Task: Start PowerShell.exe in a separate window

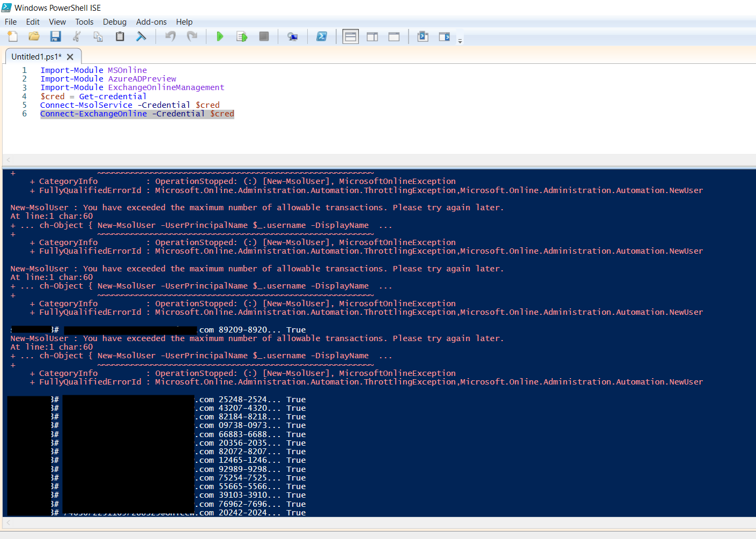Action: 322,36
